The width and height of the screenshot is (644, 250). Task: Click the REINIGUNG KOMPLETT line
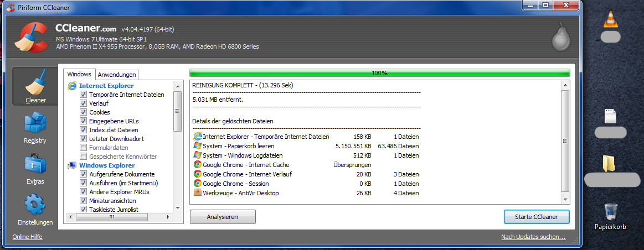[x=243, y=85]
